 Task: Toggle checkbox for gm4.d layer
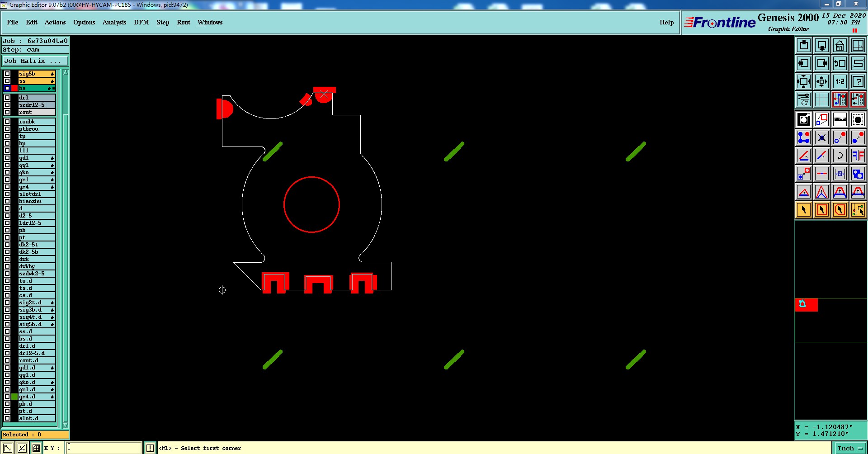pyautogui.click(x=7, y=397)
